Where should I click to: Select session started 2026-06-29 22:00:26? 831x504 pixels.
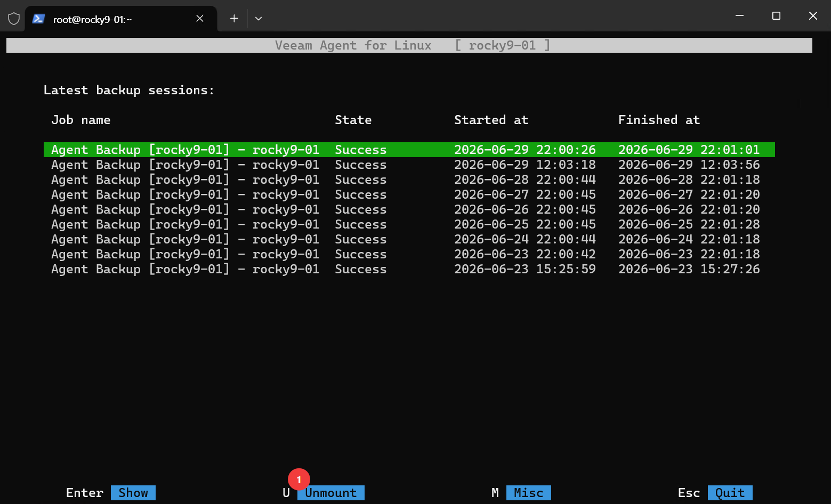tap(409, 150)
